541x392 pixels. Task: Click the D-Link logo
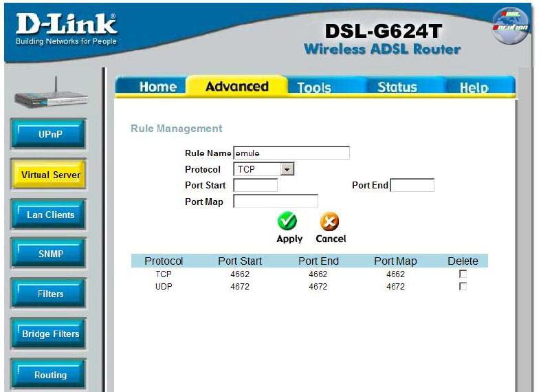(66, 24)
